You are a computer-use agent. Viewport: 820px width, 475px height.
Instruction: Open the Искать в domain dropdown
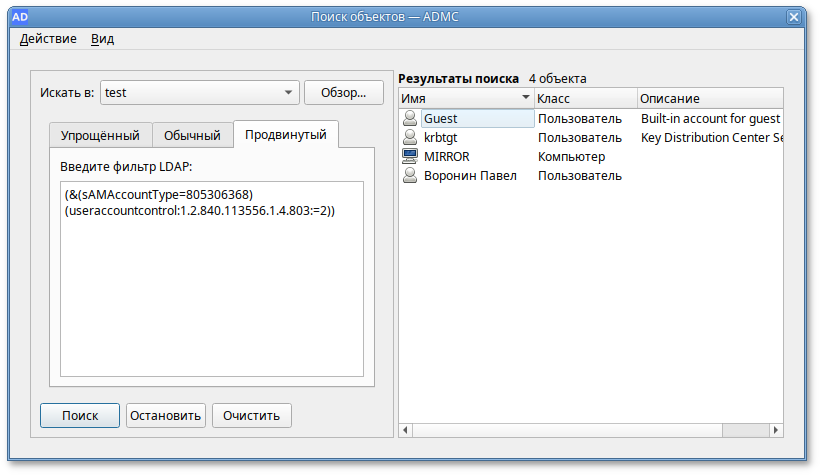click(x=200, y=93)
